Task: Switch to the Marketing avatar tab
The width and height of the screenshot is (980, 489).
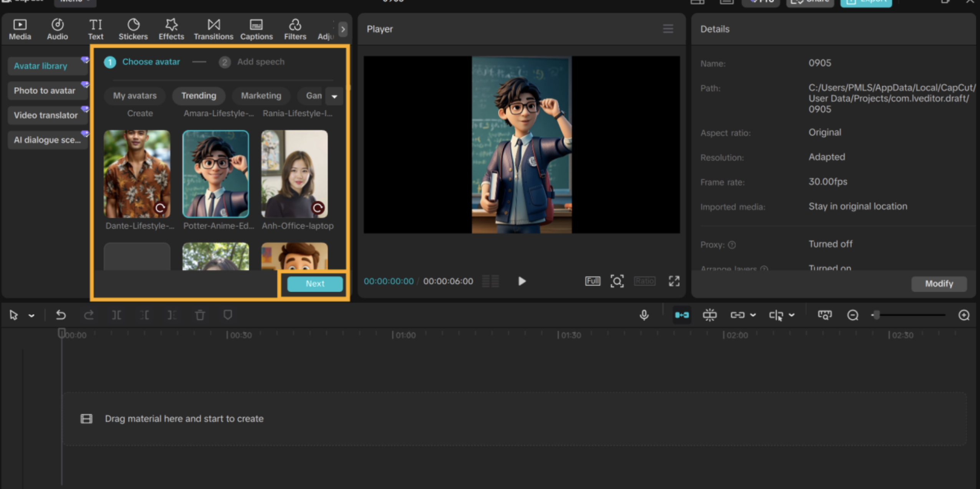Action: pyautogui.click(x=261, y=96)
